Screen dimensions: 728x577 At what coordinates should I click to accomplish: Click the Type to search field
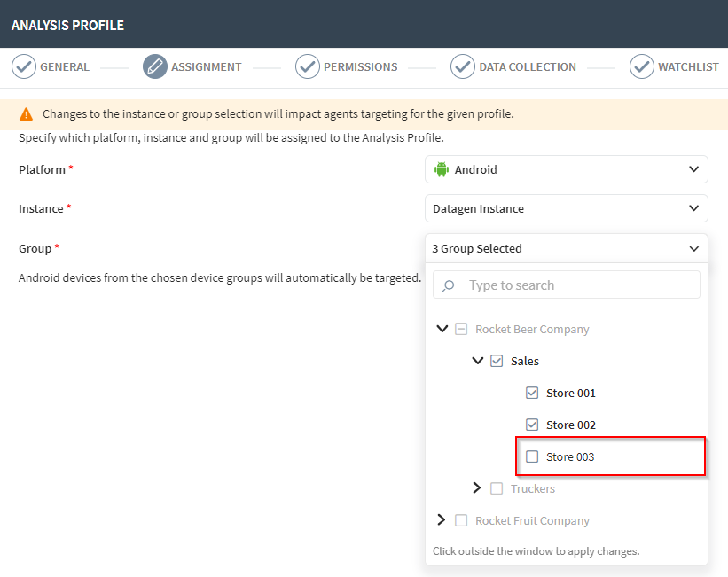coord(576,285)
